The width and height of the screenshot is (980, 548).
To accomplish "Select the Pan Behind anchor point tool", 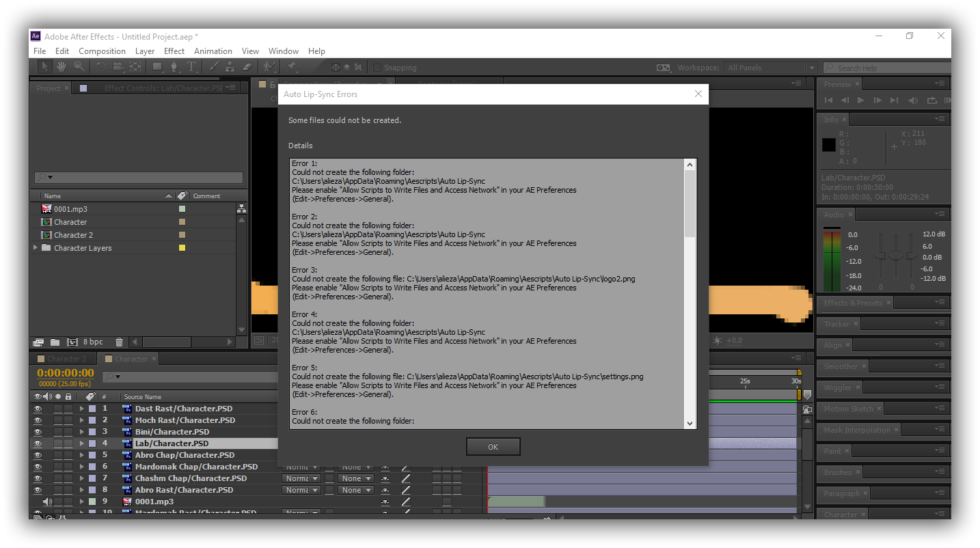I will pyautogui.click(x=135, y=66).
